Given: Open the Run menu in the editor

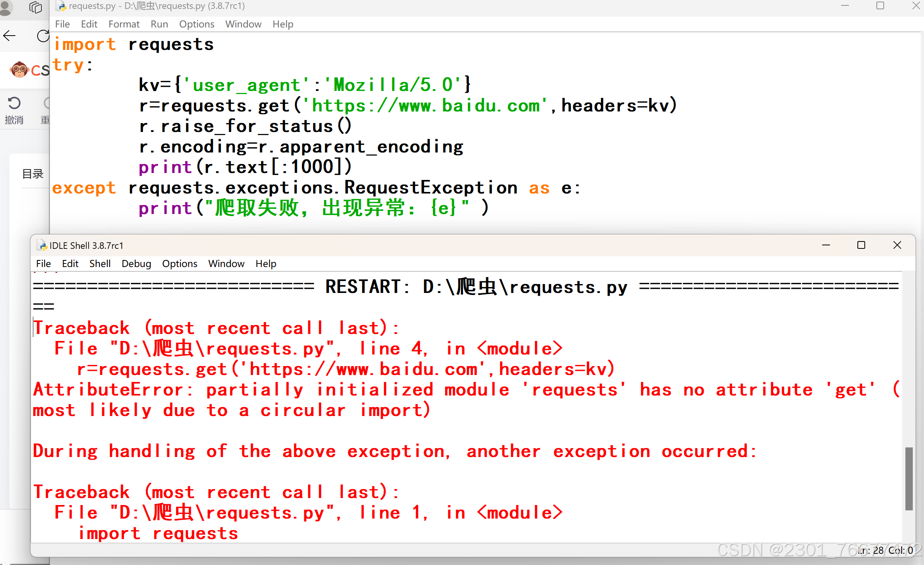Looking at the screenshot, I should click(159, 24).
